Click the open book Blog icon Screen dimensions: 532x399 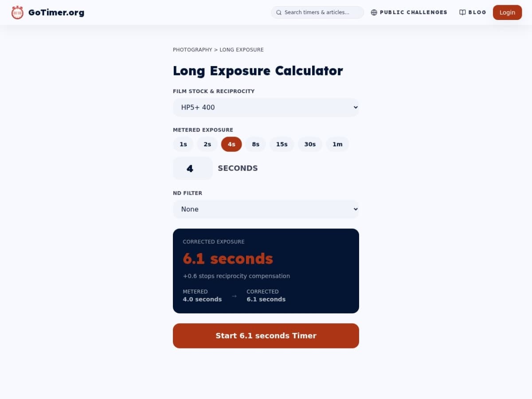[462, 12]
